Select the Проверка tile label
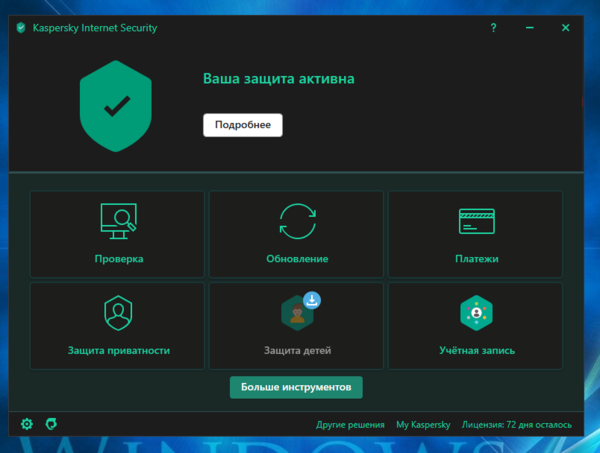Screen dimensions: 600x453 coord(119,259)
